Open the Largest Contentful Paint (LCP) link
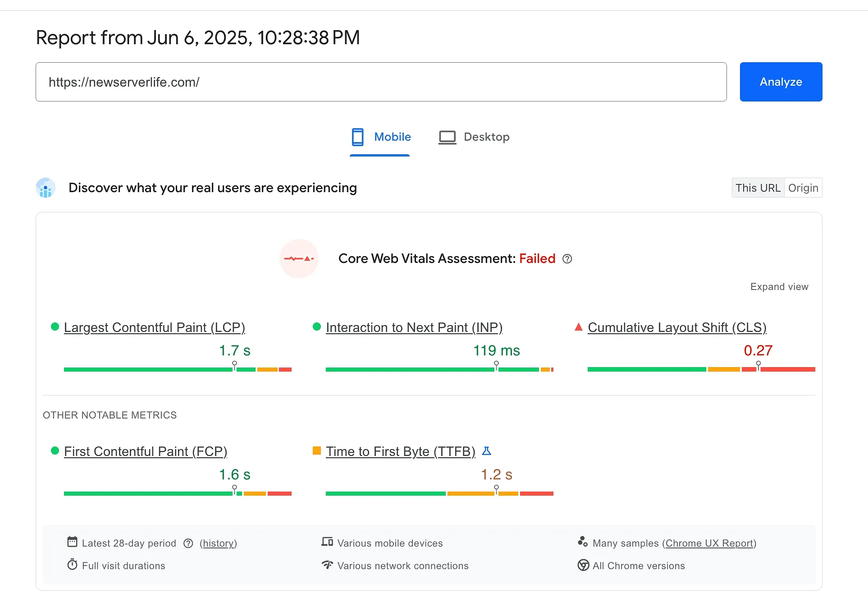This screenshot has width=868, height=598. (155, 327)
